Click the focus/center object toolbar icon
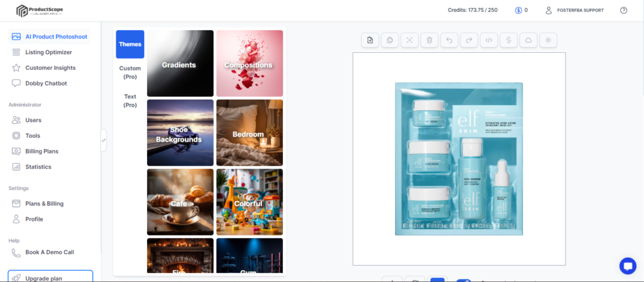 point(409,40)
